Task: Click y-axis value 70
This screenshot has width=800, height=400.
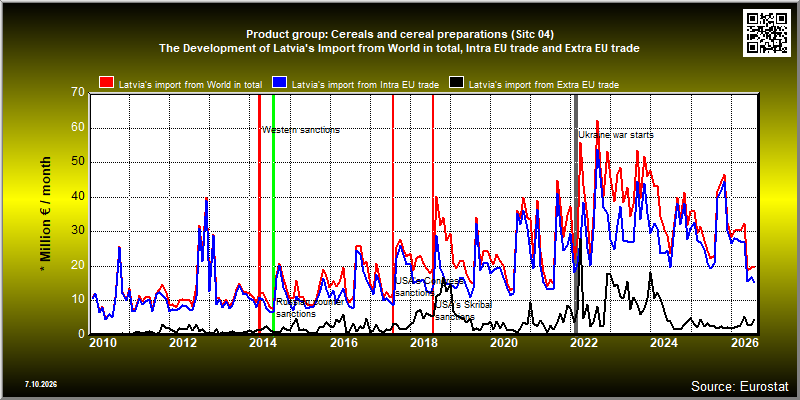Action: point(78,93)
